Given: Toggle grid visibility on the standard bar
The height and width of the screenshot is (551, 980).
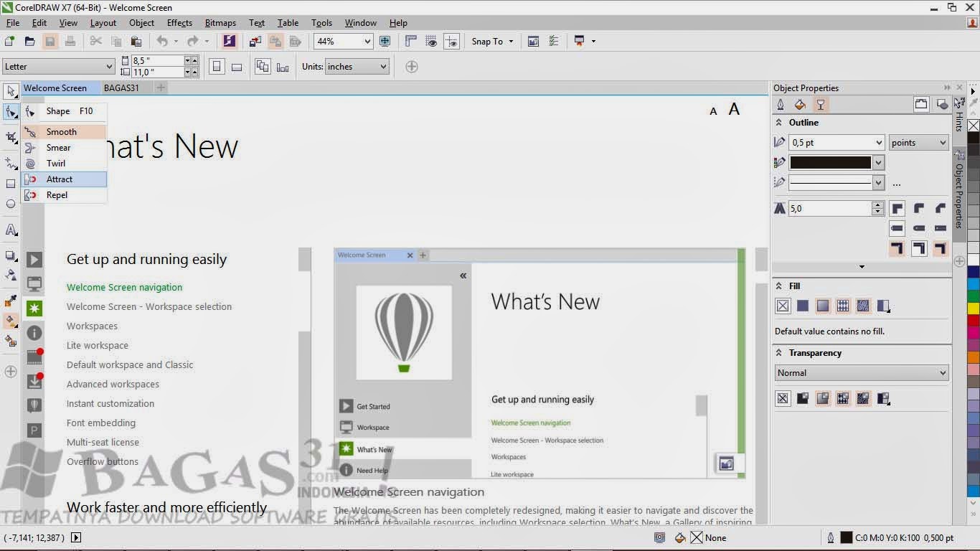Looking at the screenshot, I should [431, 41].
